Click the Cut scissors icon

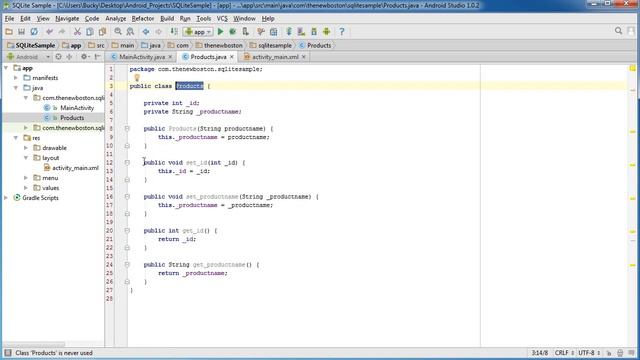pyautogui.click(x=77, y=31)
